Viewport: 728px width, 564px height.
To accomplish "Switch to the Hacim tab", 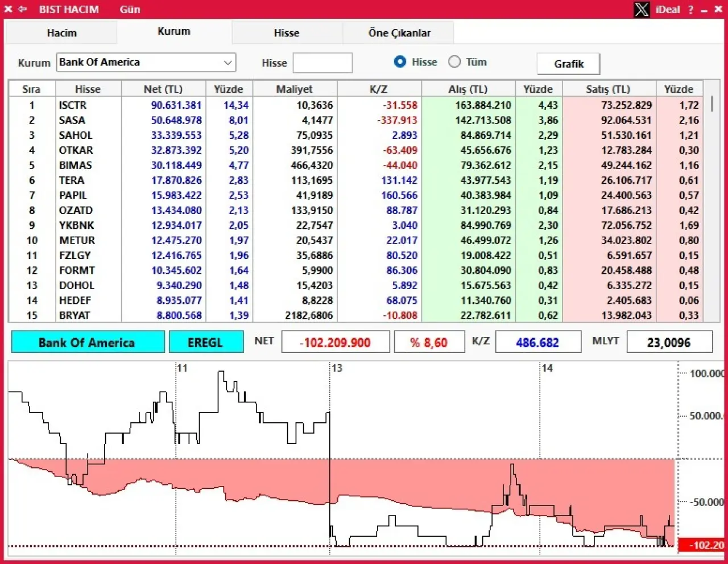I will pos(61,33).
